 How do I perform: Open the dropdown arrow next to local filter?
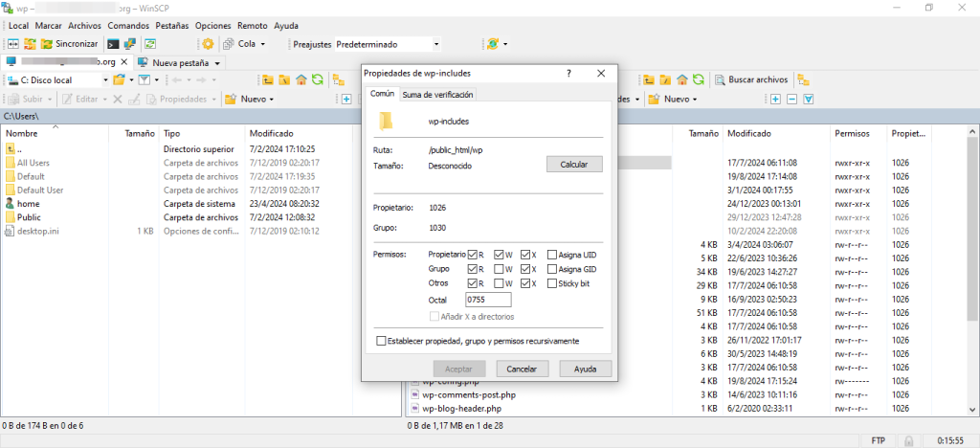(x=156, y=80)
